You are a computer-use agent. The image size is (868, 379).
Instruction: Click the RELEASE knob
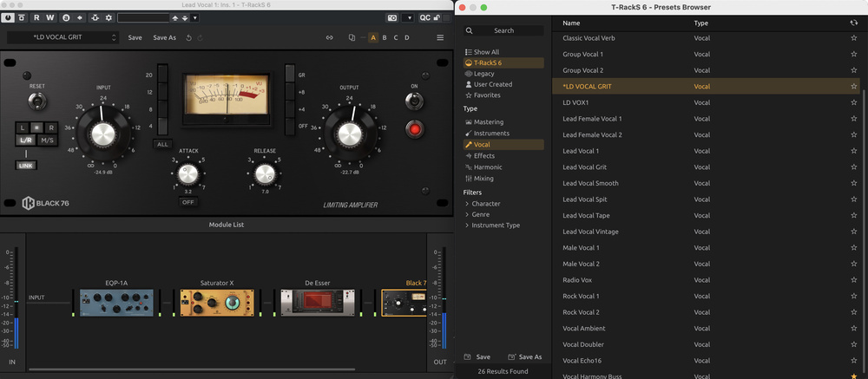(x=265, y=174)
